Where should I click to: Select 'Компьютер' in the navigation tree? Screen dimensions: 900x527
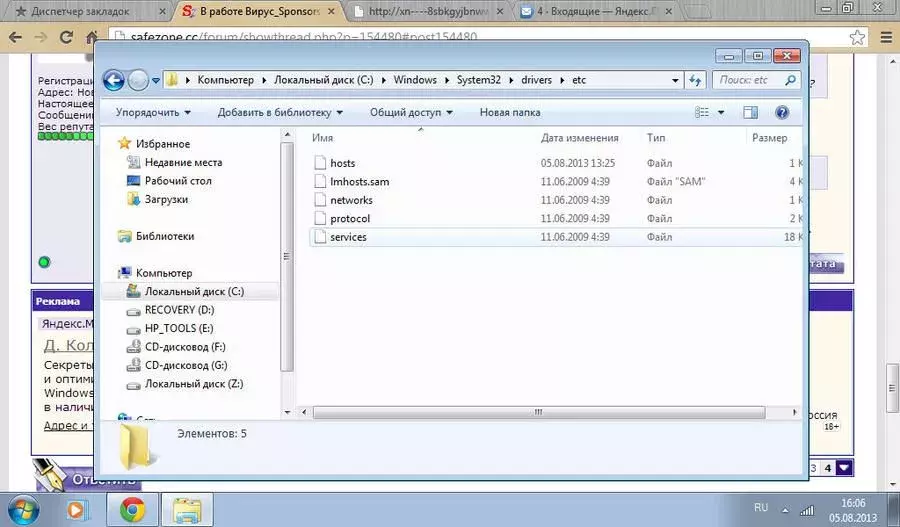[164, 273]
